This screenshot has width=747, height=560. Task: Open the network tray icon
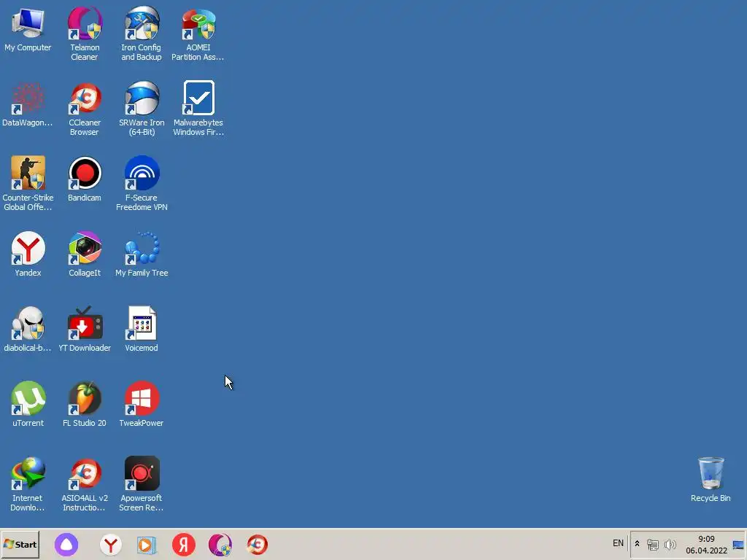653,544
